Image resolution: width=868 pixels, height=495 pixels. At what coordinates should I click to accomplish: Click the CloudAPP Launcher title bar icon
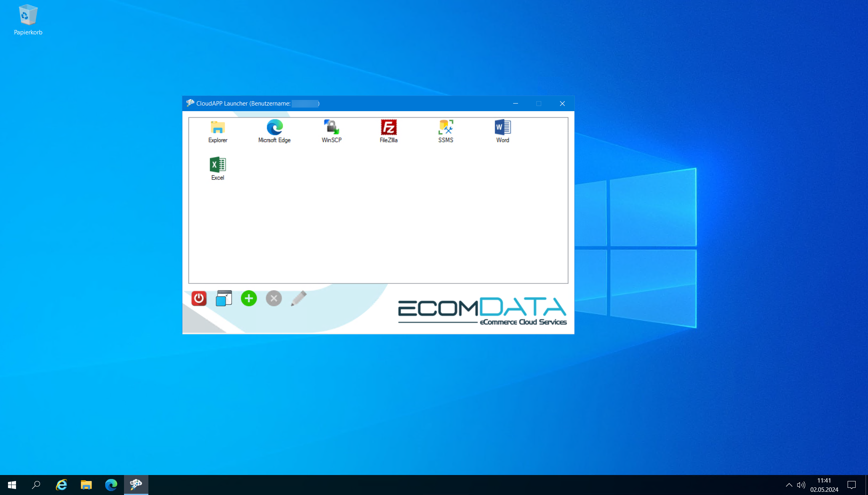coord(190,103)
